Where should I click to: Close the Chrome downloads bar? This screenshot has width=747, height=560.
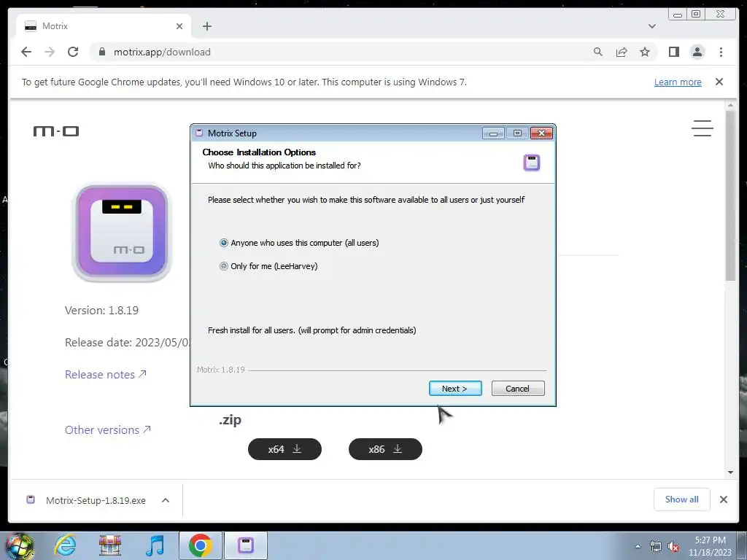pos(724,499)
